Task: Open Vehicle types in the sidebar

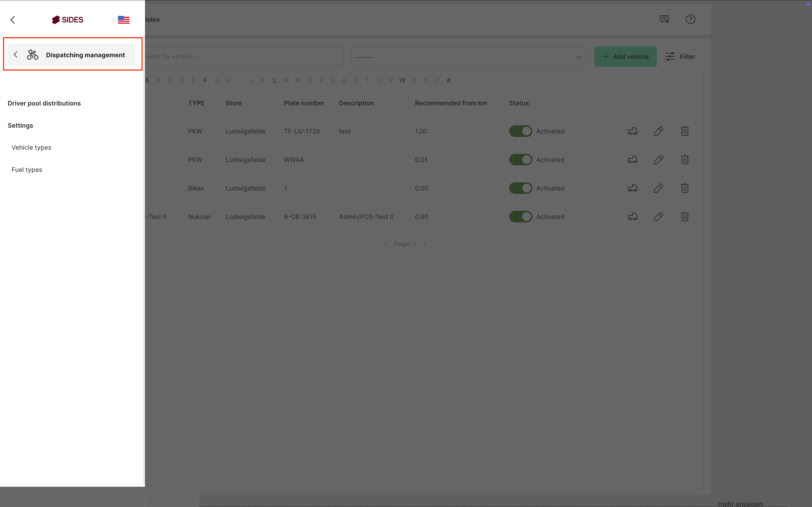Action: (31, 148)
